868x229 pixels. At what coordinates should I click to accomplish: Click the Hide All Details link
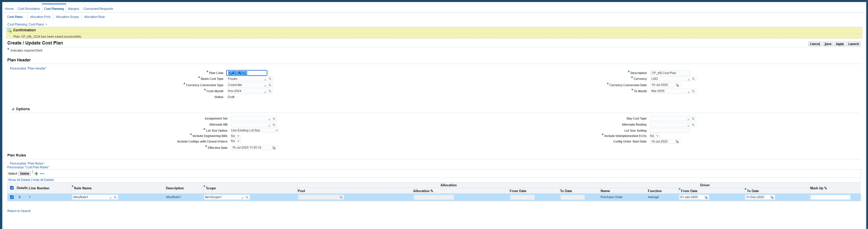tap(43, 180)
